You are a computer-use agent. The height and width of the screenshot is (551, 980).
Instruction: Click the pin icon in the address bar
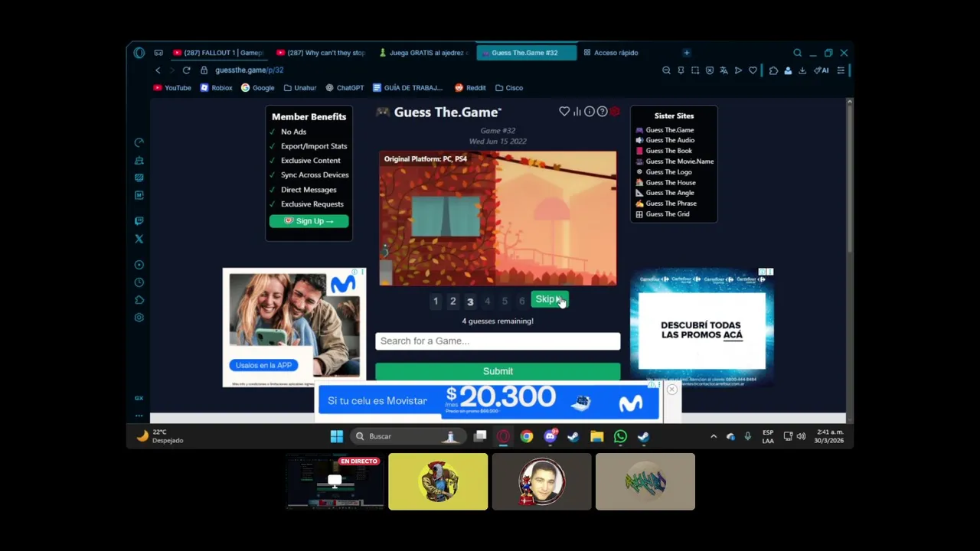coord(681,70)
